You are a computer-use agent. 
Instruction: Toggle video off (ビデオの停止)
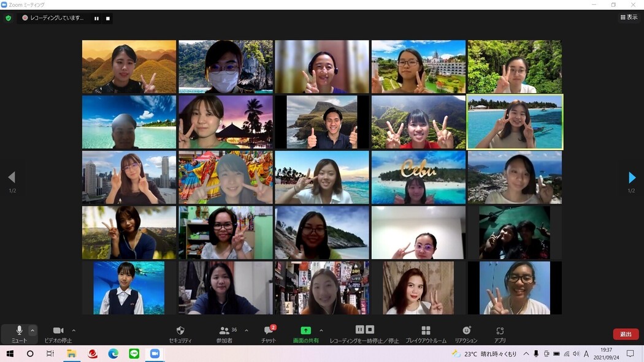58,331
